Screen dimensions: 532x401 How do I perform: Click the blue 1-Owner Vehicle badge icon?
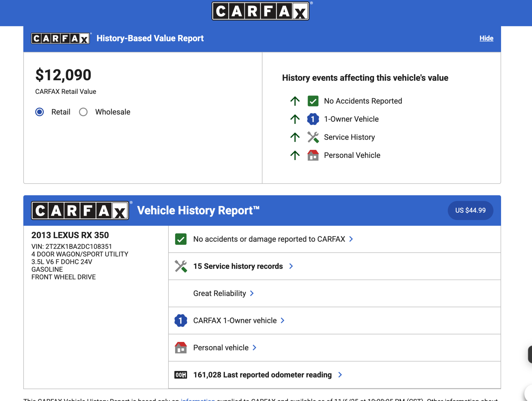(x=313, y=119)
